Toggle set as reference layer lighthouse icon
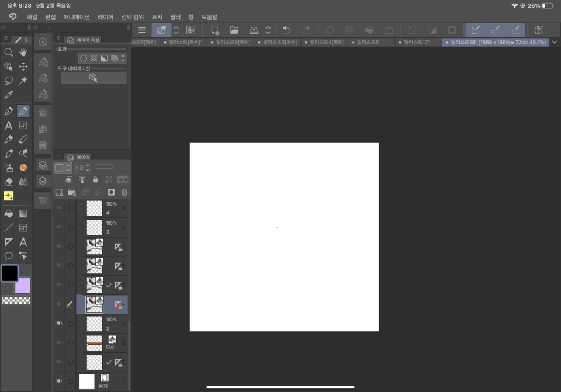This screenshot has width=561, height=392. point(82,179)
